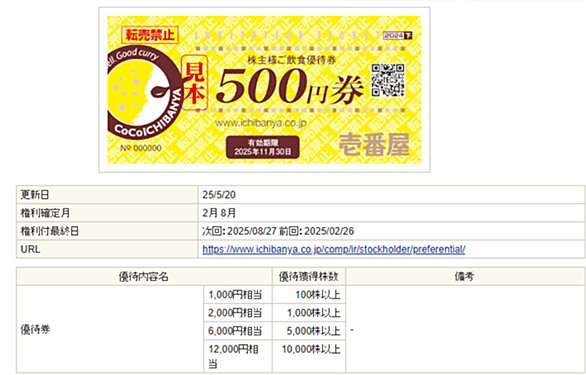This screenshot has height=375, width=586.
Task: Click the No 000000 serial number on coupon
Action: click(141, 148)
